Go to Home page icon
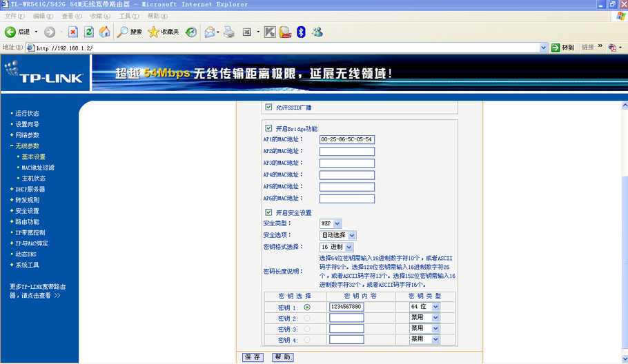This screenshot has width=628, height=364. click(x=104, y=32)
